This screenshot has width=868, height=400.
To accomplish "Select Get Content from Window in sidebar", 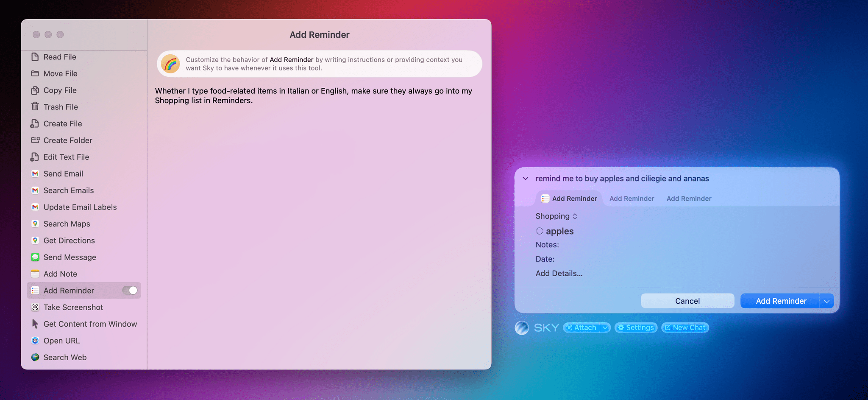I will coord(84,324).
